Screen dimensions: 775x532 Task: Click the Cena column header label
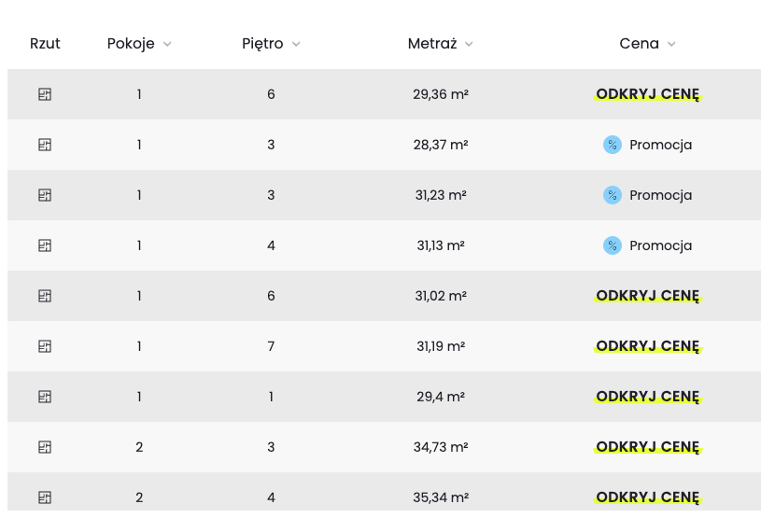click(x=639, y=44)
